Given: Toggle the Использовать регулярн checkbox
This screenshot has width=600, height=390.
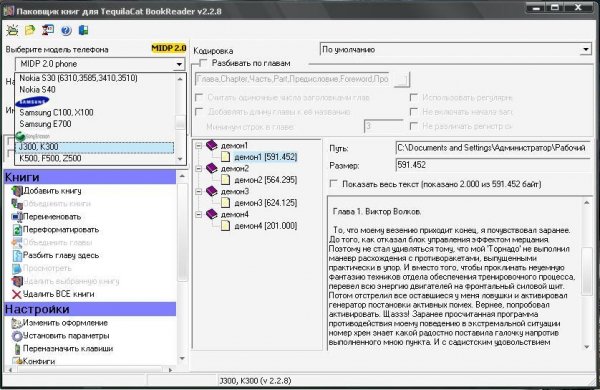Looking at the screenshot, I should tap(413, 97).
